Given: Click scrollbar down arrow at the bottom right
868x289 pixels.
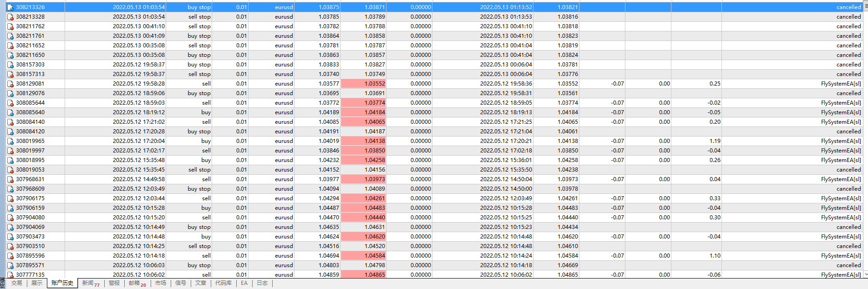Looking at the screenshot, I should click(865, 274).
